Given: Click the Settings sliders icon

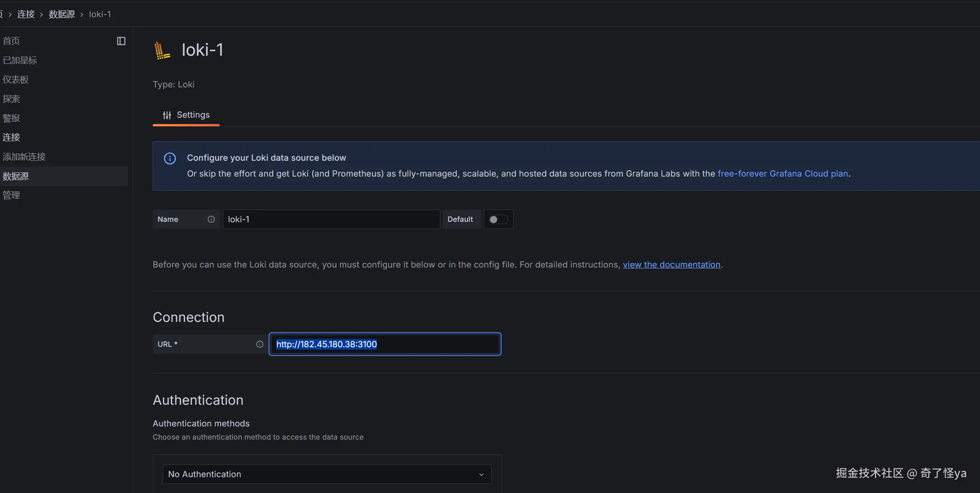Looking at the screenshot, I should 167,115.
